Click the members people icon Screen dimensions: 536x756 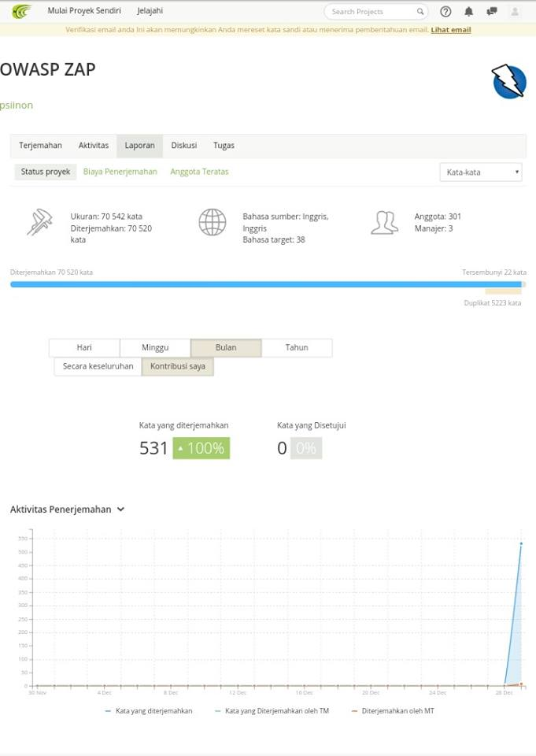(x=384, y=223)
